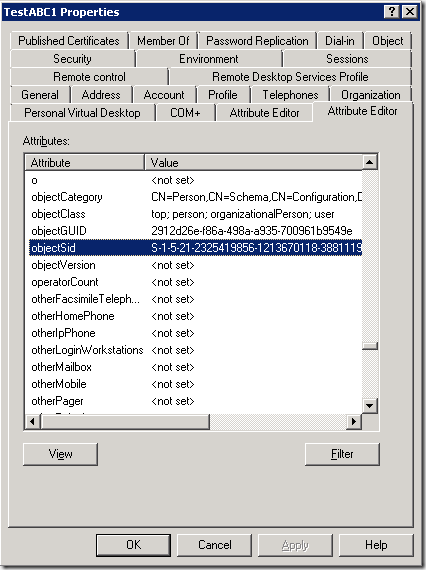Select the 'o' attribute row

[x=196, y=180]
